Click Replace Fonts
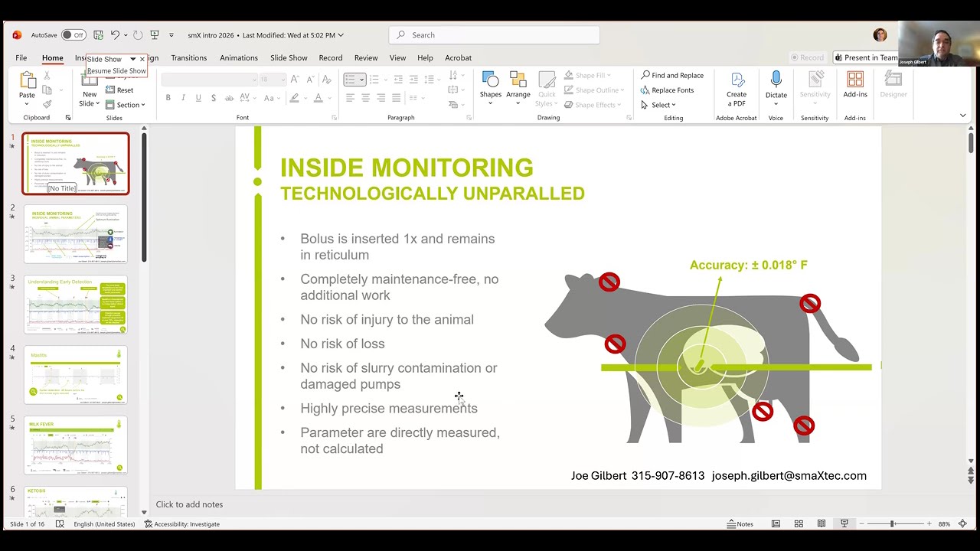The height and width of the screenshot is (551, 980). point(667,90)
